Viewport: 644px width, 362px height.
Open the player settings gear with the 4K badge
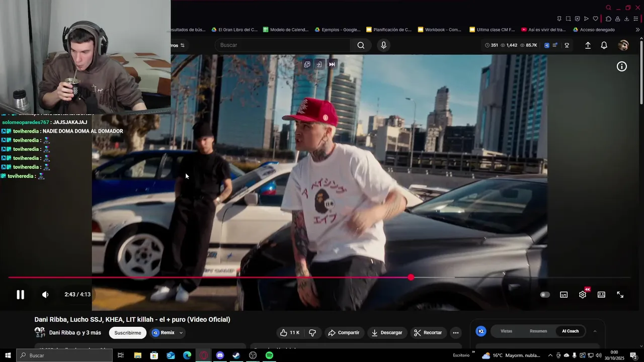tap(583, 295)
